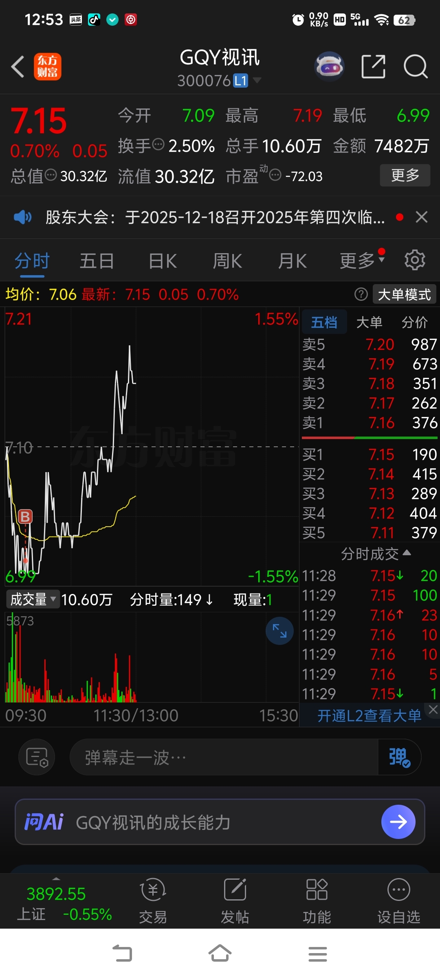
Task: Tap the 买5 row at 7.11
Action: (370, 533)
